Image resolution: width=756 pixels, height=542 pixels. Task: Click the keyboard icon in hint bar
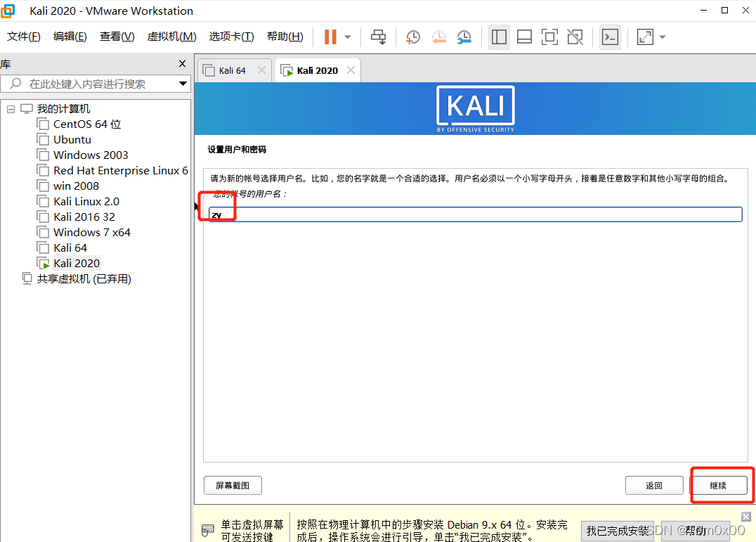[208, 531]
